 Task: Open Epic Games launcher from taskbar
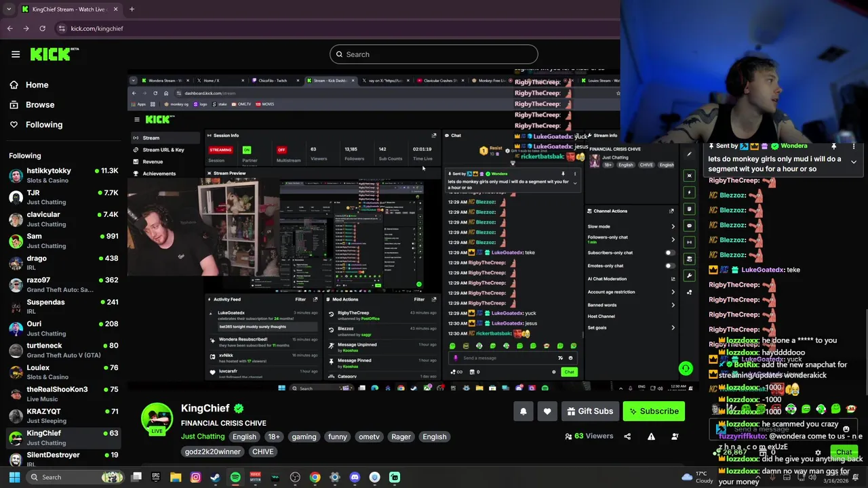click(x=156, y=477)
